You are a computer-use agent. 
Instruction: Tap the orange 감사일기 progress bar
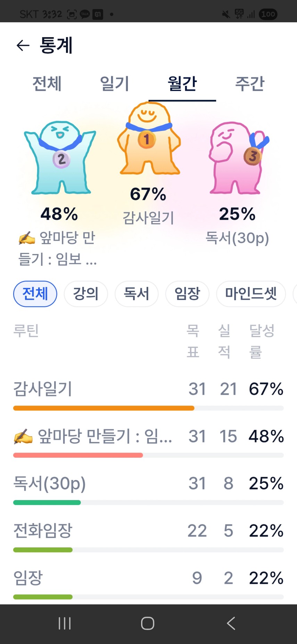[104, 408]
